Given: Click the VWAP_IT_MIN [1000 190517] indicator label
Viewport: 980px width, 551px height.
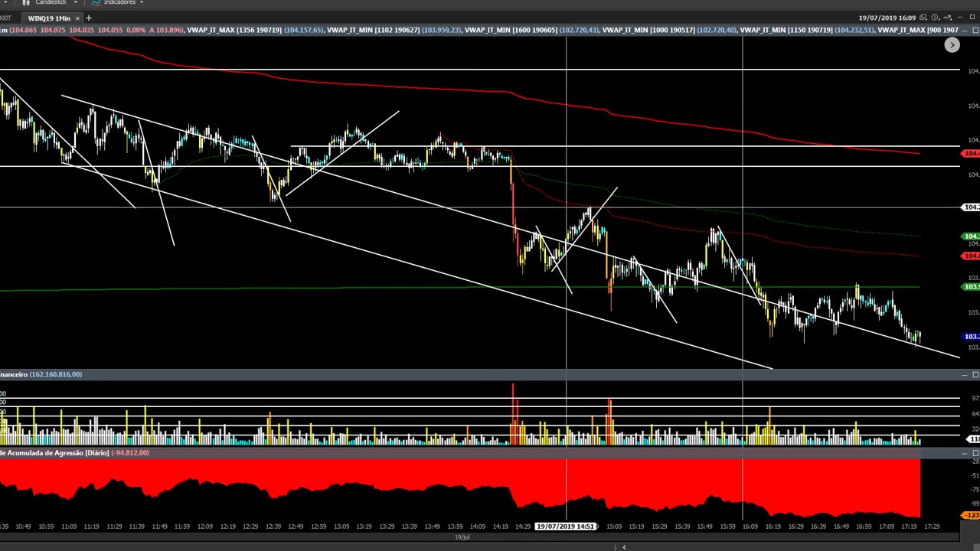Looking at the screenshot, I should pos(648,30).
